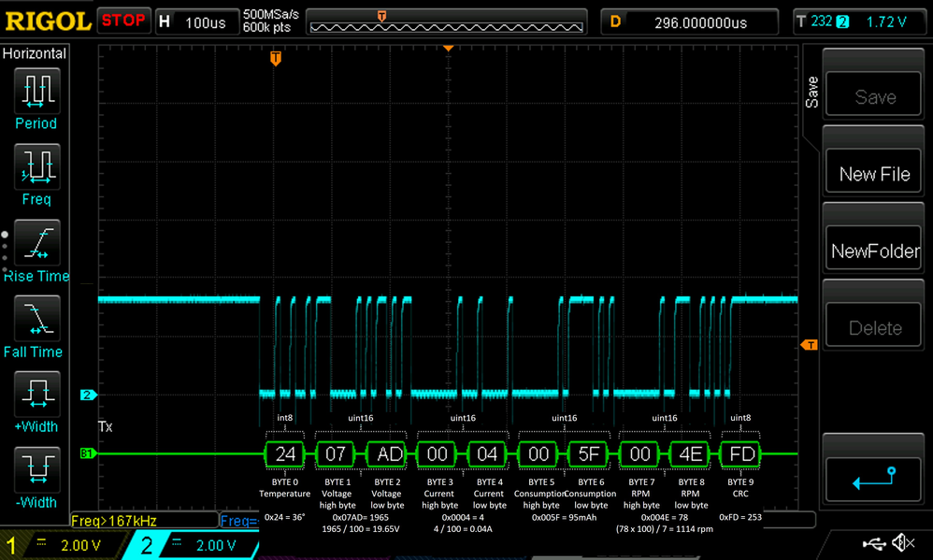Viewport: 933px width, 560px height.
Task: Select the Freq measurement icon
Action: (36, 166)
